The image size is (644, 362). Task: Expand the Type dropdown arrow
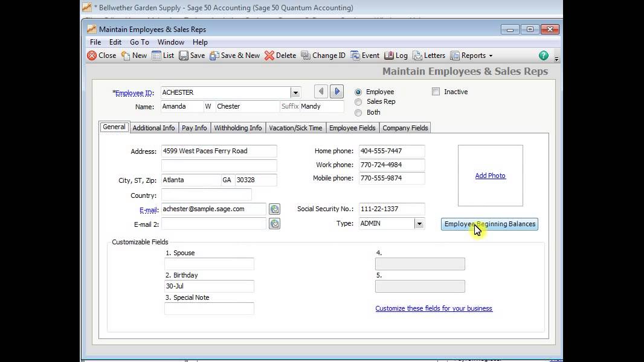(x=419, y=224)
